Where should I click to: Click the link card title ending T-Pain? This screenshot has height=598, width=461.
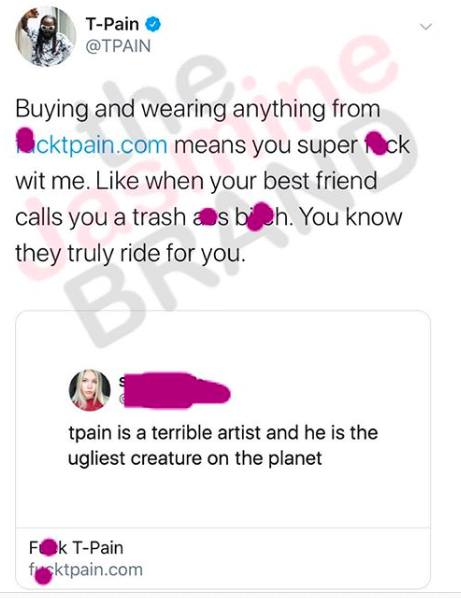76,548
